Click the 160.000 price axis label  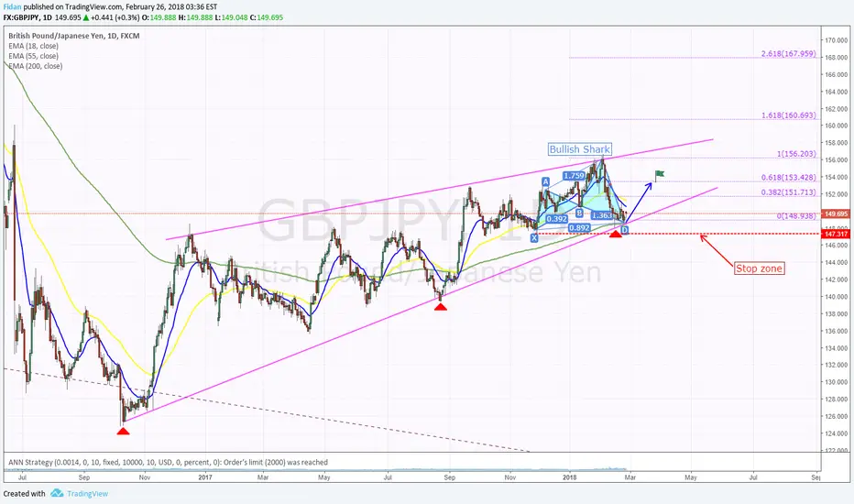(836, 126)
